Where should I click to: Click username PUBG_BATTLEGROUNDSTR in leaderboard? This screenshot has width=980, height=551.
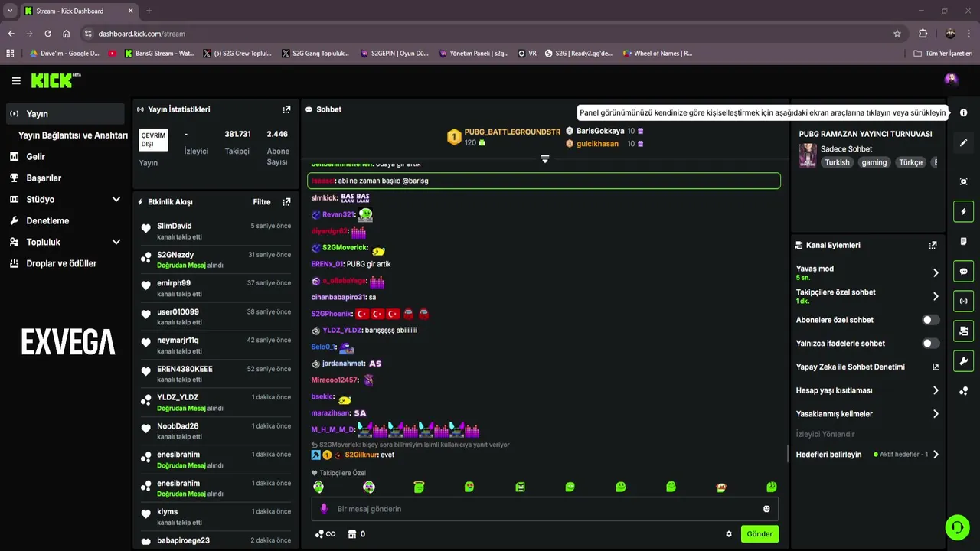coord(512,132)
